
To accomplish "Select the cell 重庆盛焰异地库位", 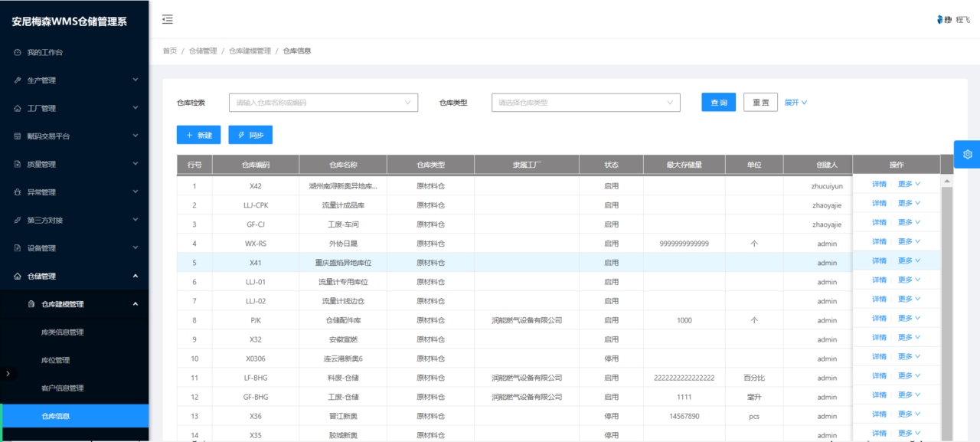I will (x=343, y=263).
